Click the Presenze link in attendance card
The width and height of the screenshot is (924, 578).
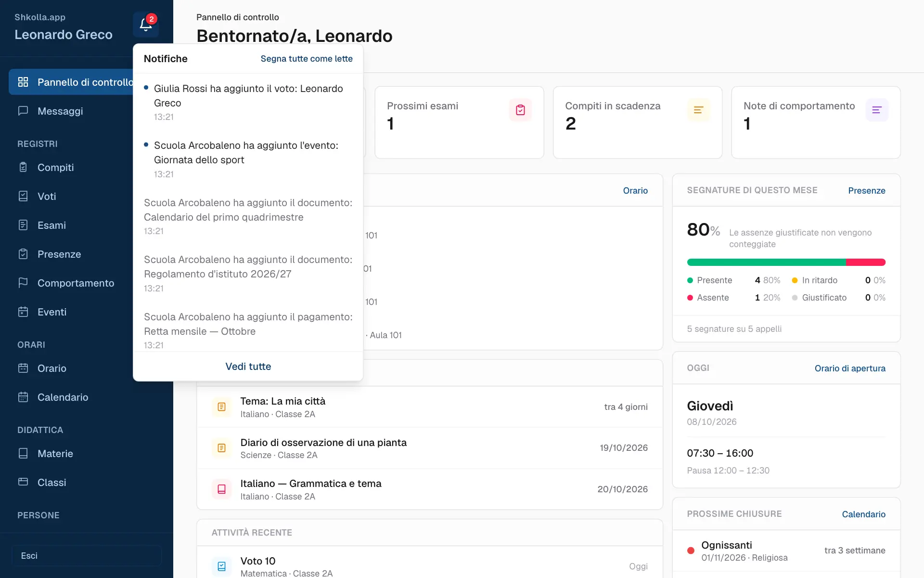point(866,190)
